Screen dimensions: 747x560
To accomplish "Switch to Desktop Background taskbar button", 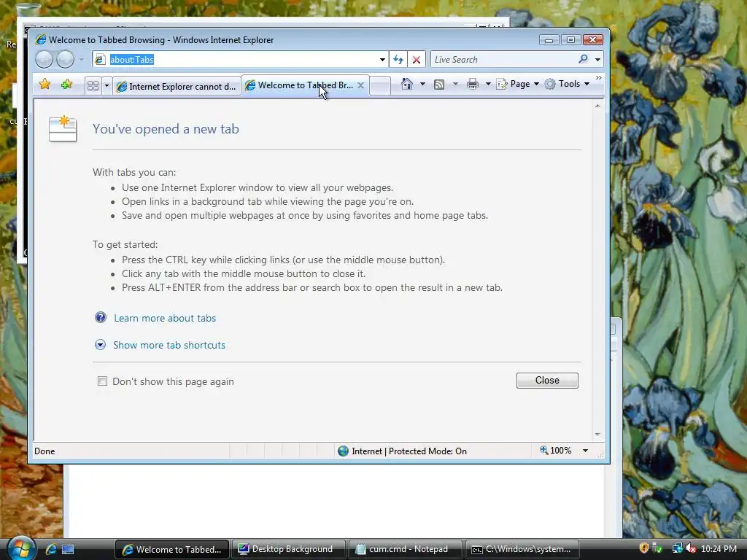I will [288, 549].
